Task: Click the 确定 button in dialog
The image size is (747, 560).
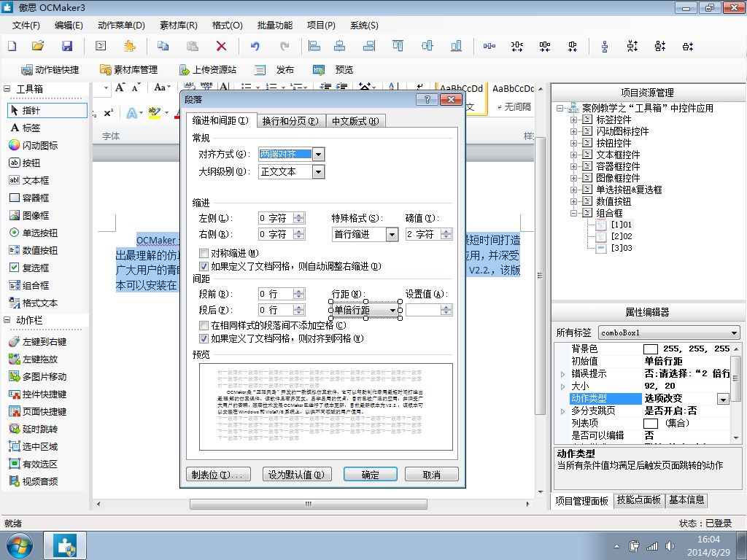Action: coord(370,475)
